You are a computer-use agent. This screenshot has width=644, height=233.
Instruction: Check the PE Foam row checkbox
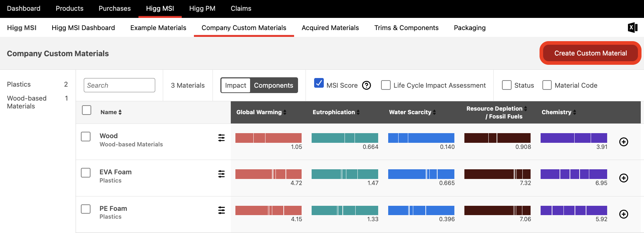pyautogui.click(x=86, y=209)
